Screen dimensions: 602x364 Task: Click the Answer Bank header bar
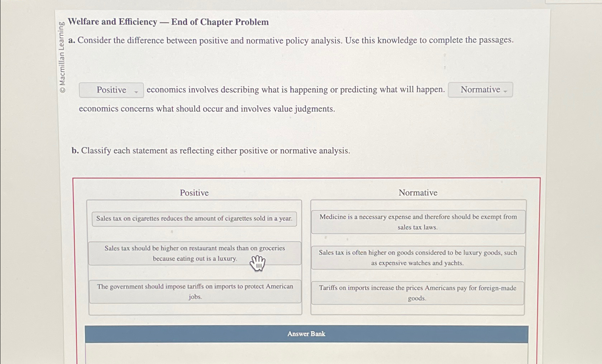click(306, 334)
